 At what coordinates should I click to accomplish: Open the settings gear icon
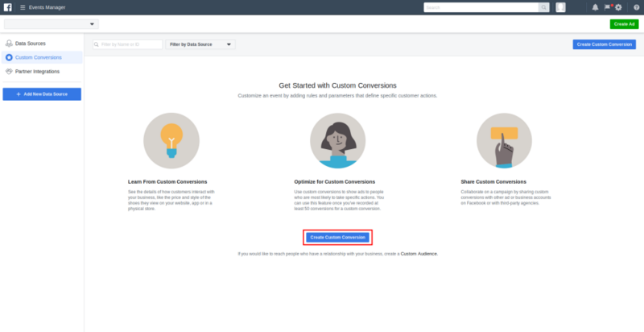[x=618, y=7]
